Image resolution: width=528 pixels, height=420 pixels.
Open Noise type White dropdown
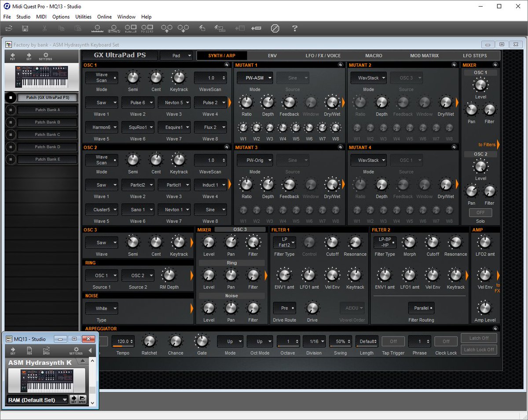tap(102, 308)
